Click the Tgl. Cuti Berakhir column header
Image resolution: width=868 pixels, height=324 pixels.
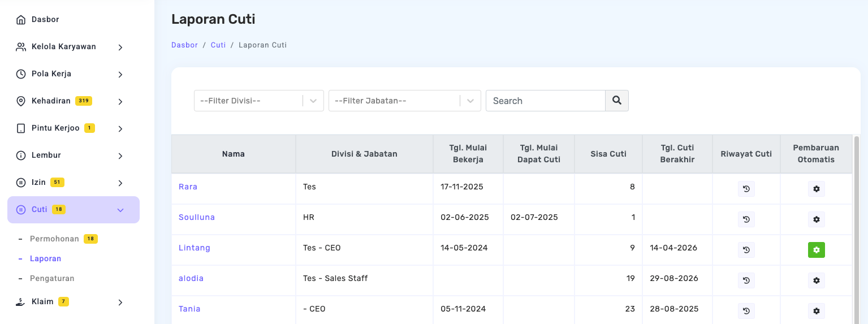pos(677,154)
